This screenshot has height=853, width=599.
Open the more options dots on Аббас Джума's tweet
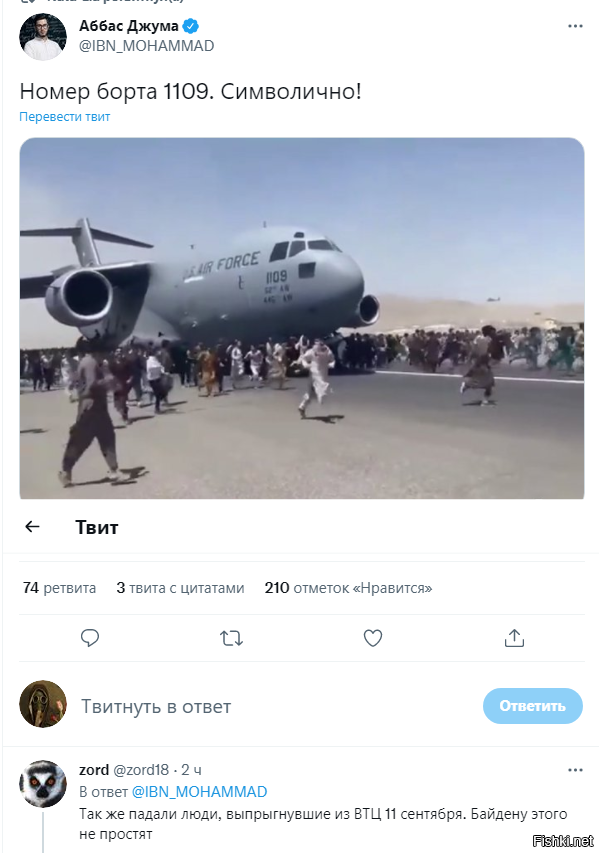(x=575, y=26)
